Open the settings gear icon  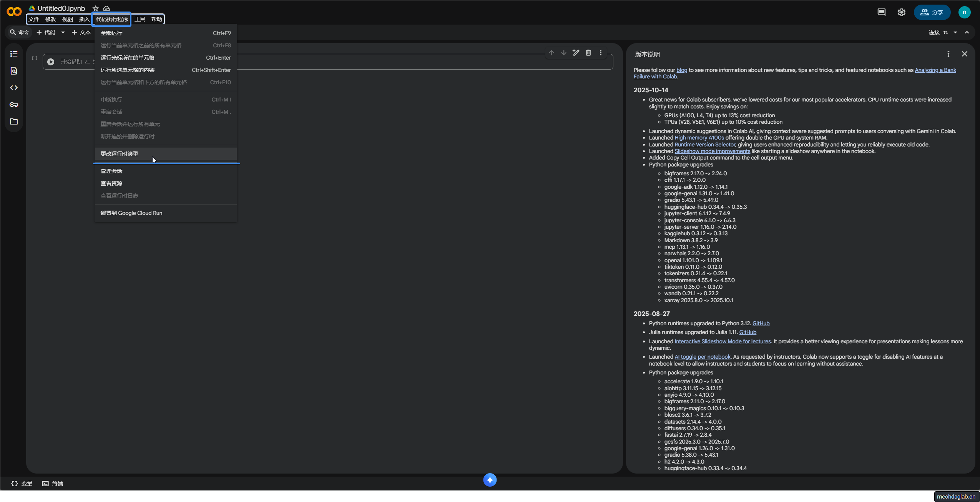[x=901, y=12]
